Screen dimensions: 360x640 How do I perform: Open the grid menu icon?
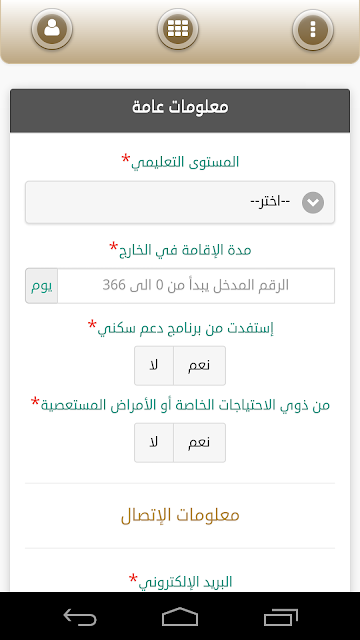click(x=178, y=29)
